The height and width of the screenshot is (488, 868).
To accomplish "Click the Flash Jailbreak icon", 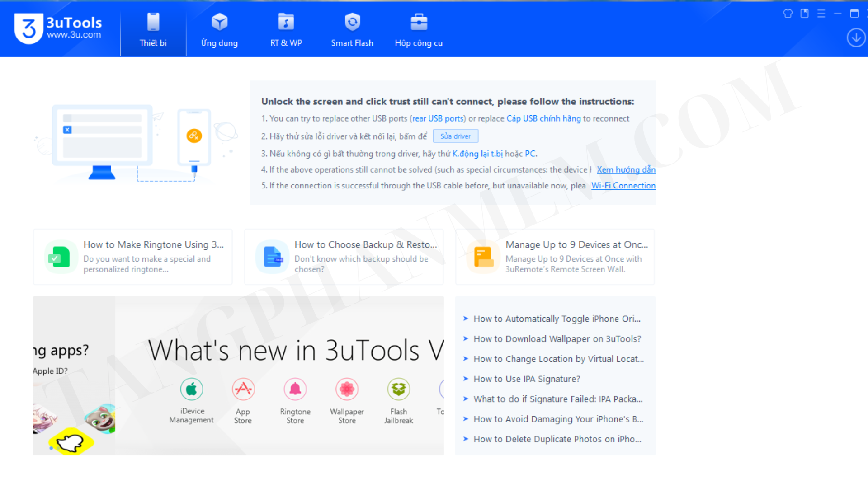I will (x=398, y=389).
